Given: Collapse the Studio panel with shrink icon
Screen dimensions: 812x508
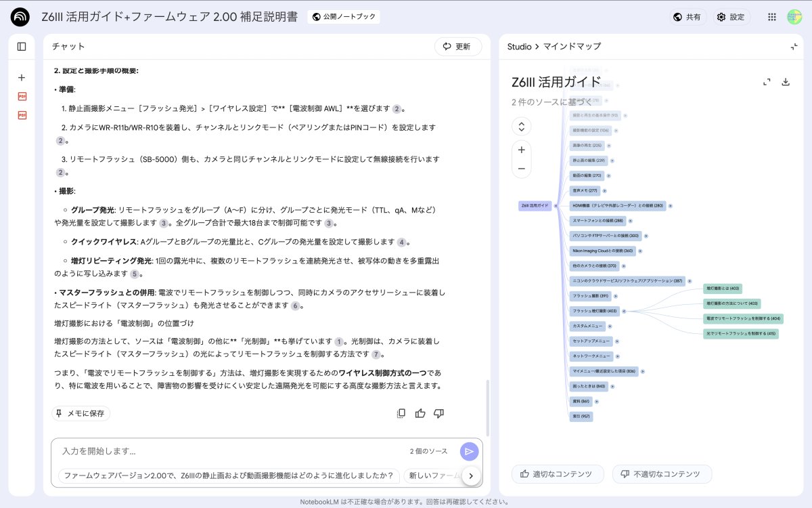Looking at the screenshot, I should click(794, 47).
